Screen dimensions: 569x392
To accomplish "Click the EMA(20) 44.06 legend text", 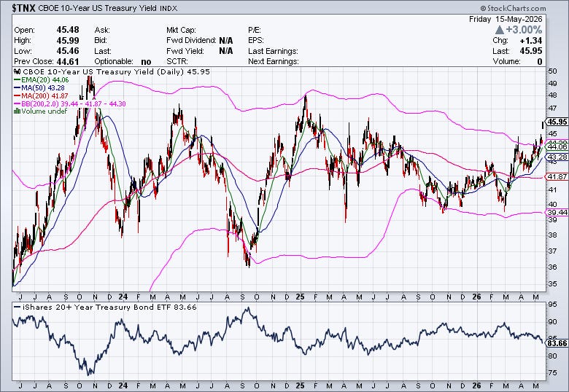I will pyautogui.click(x=45, y=80).
